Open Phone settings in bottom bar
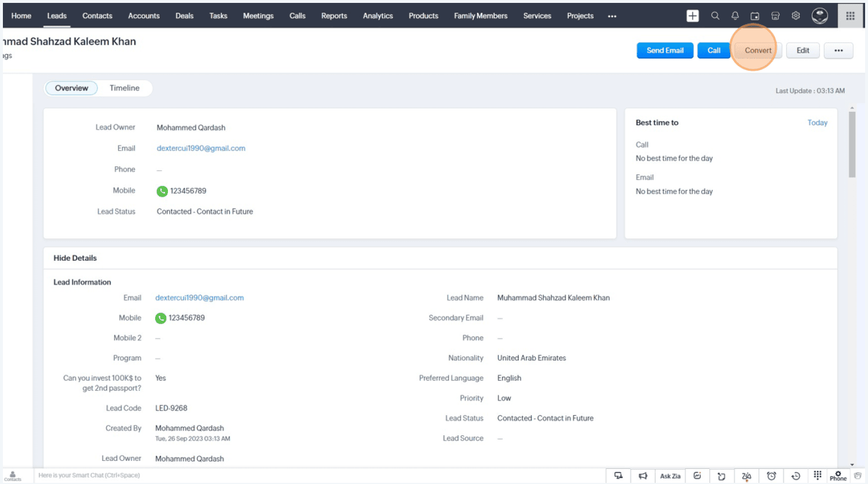Image resolution: width=868 pixels, height=484 pixels. point(838,476)
